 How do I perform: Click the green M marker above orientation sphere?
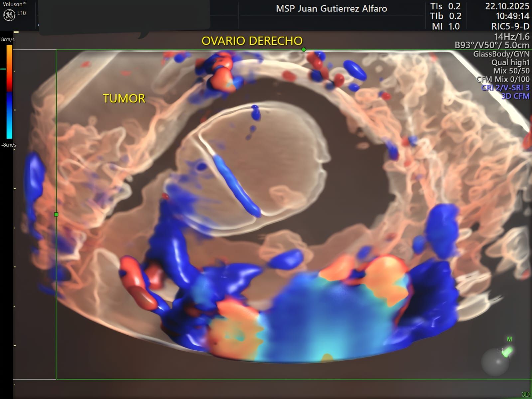point(509,339)
